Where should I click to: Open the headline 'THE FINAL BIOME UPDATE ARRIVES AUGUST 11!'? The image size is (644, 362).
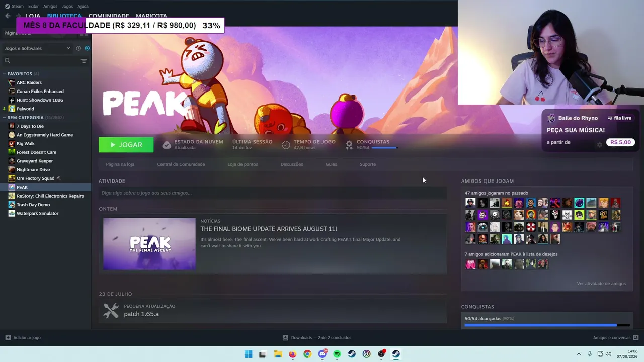coord(269,229)
